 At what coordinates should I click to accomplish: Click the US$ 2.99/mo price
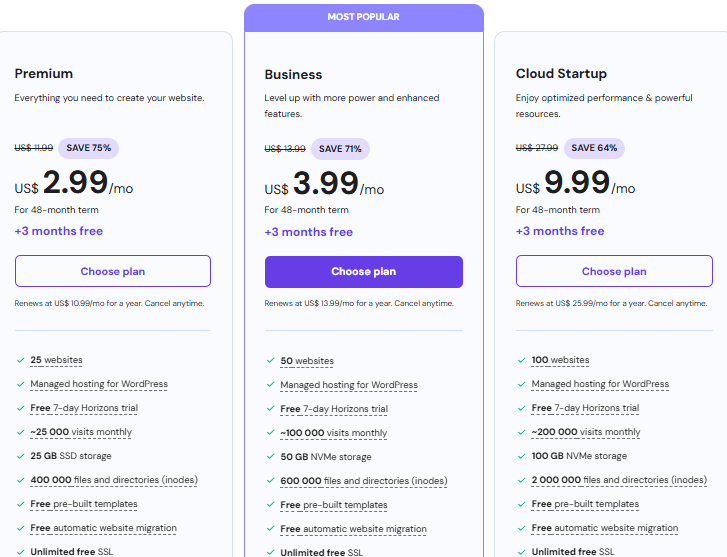(74, 183)
